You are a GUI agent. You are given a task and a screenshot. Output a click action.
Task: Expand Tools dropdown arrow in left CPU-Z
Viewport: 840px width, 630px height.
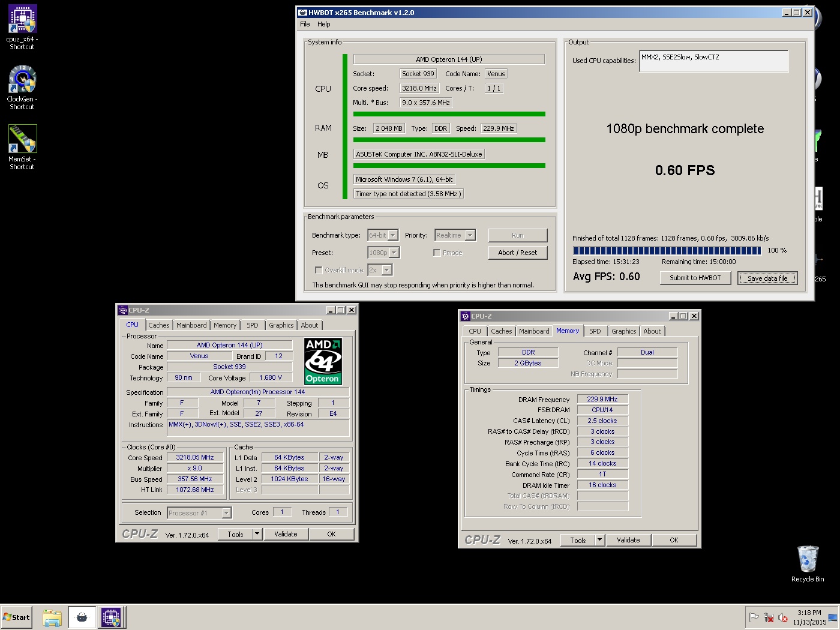pos(257,534)
